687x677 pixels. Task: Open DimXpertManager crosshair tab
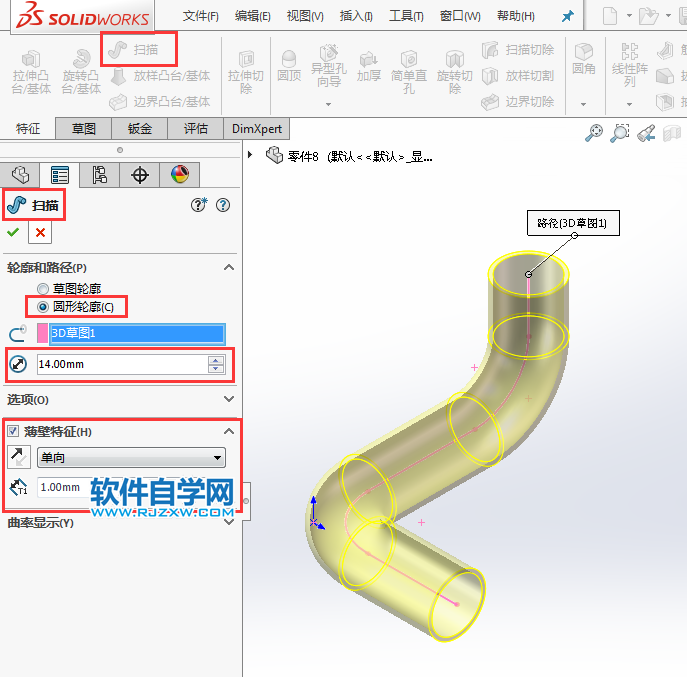click(140, 175)
